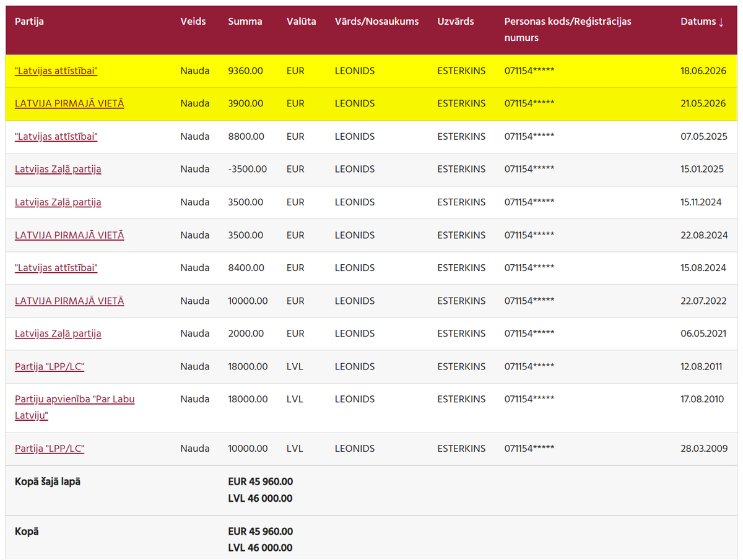Click the date 22.07.2022
Image resolution: width=743 pixels, height=560 pixels.
tap(703, 301)
